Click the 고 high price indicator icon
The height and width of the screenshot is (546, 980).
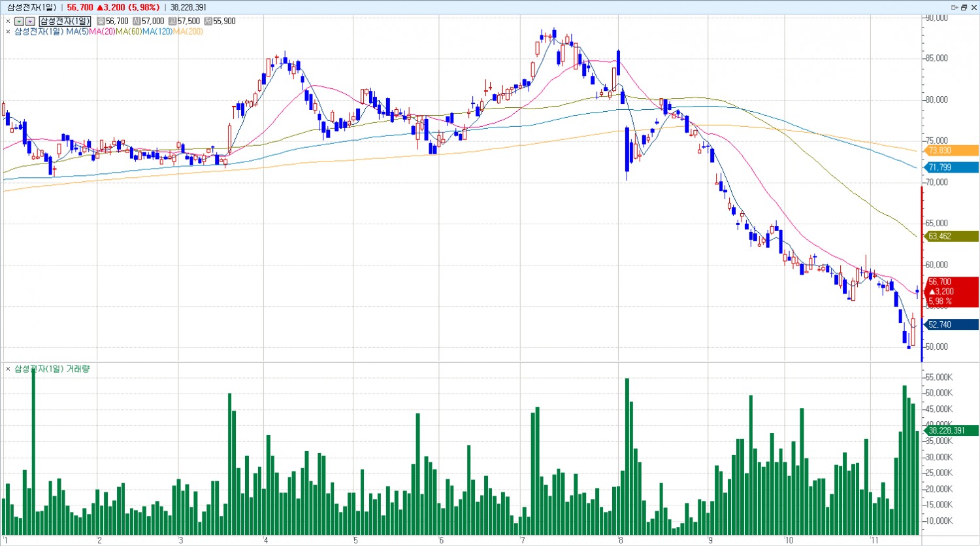point(172,22)
